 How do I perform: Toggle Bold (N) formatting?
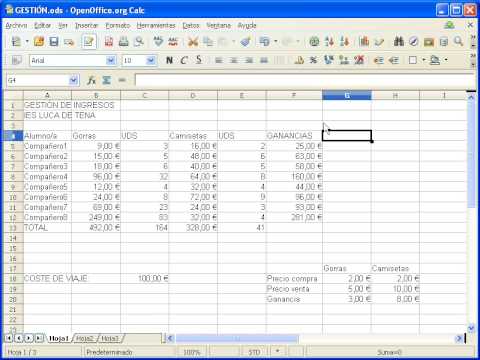pyautogui.click(x=169, y=60)
